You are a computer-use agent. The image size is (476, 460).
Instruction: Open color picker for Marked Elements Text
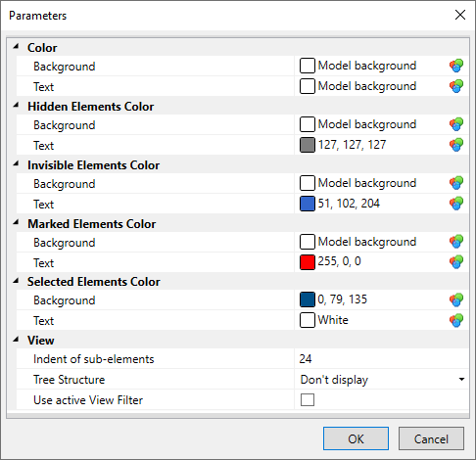tap(456, 262)
